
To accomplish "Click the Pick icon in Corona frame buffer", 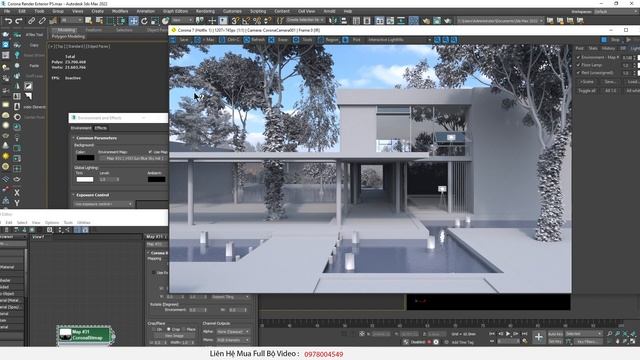I will point(345,40).
